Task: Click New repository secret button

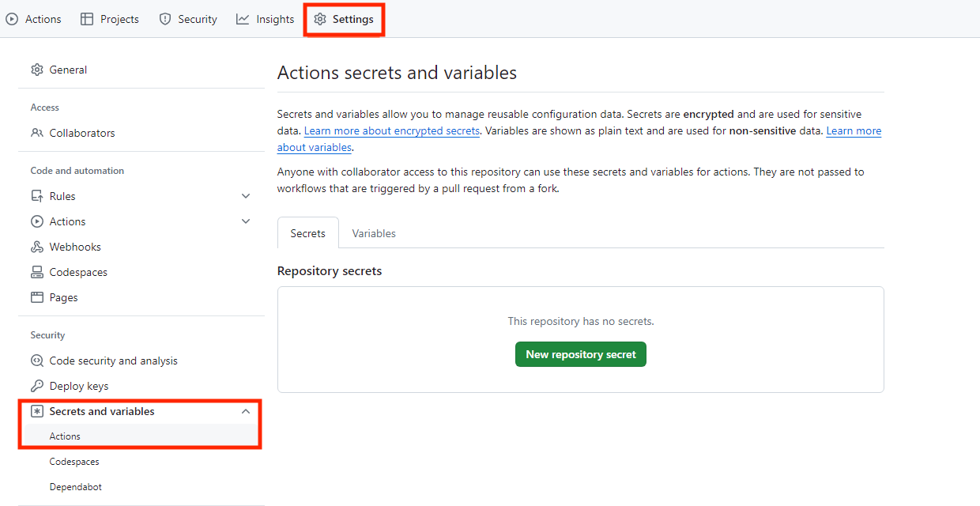Action: (x=581, y=354)
